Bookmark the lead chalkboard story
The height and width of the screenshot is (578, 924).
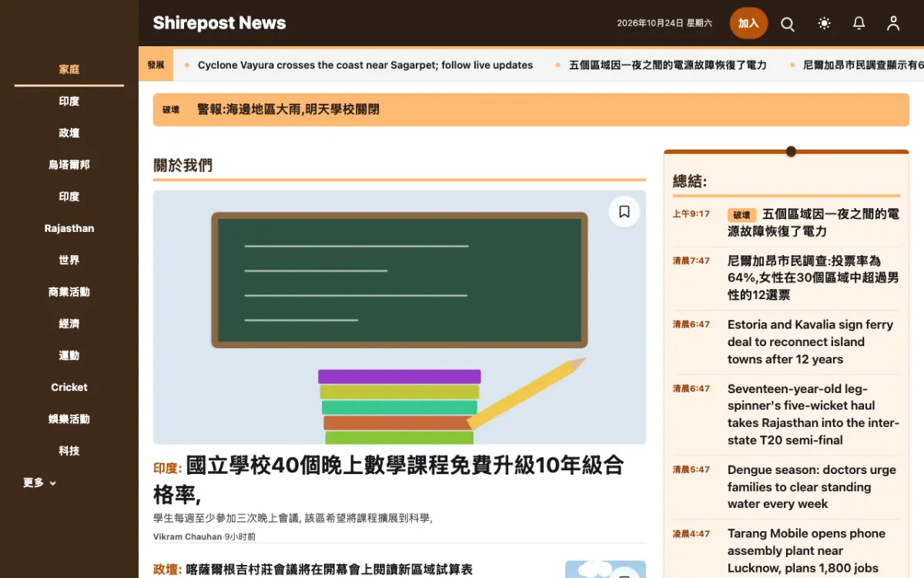624,211
